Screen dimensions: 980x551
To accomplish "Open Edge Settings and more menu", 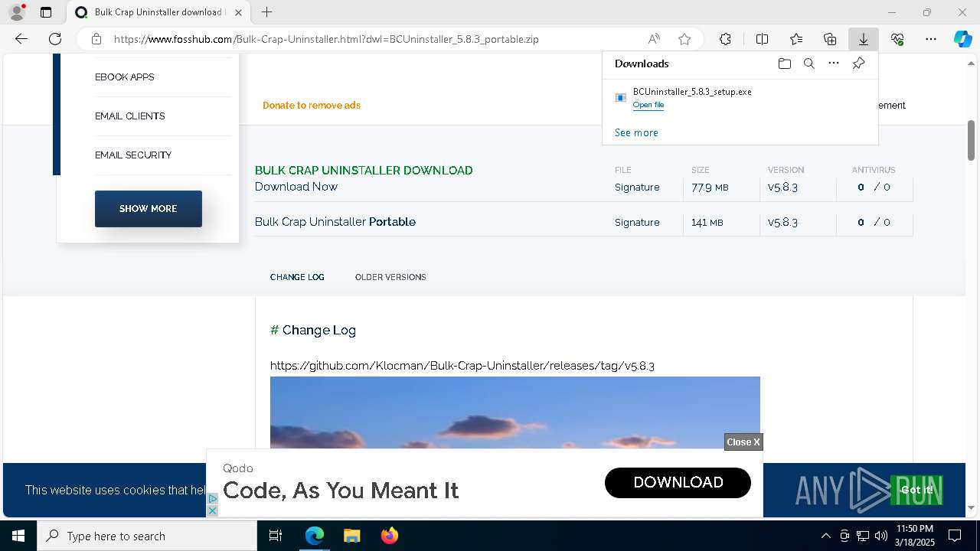I will coord(931,39).
